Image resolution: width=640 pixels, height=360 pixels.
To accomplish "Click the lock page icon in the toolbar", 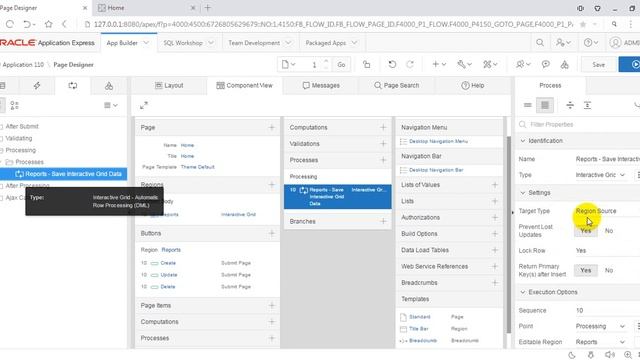I will (367, 64).
